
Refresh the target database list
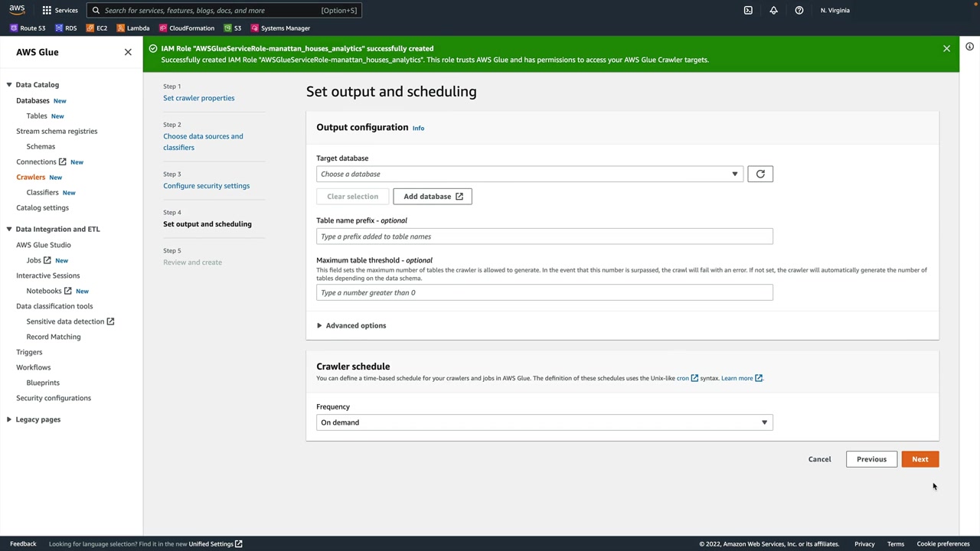pyautogui.click(x=760, y=174)
